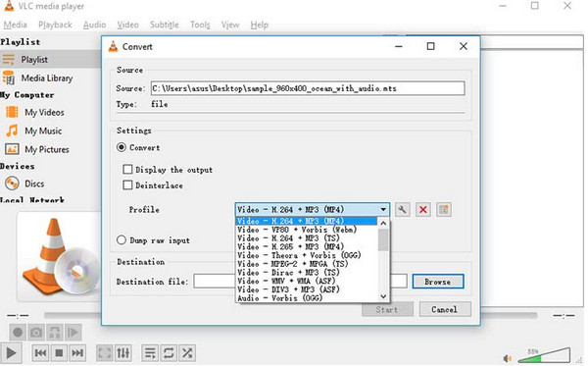Image resolution: width=588 pixels, height=366 pixels.
Task: Toggle the loop playback icon
Action: pyautogui.click(x=169, y=353)
